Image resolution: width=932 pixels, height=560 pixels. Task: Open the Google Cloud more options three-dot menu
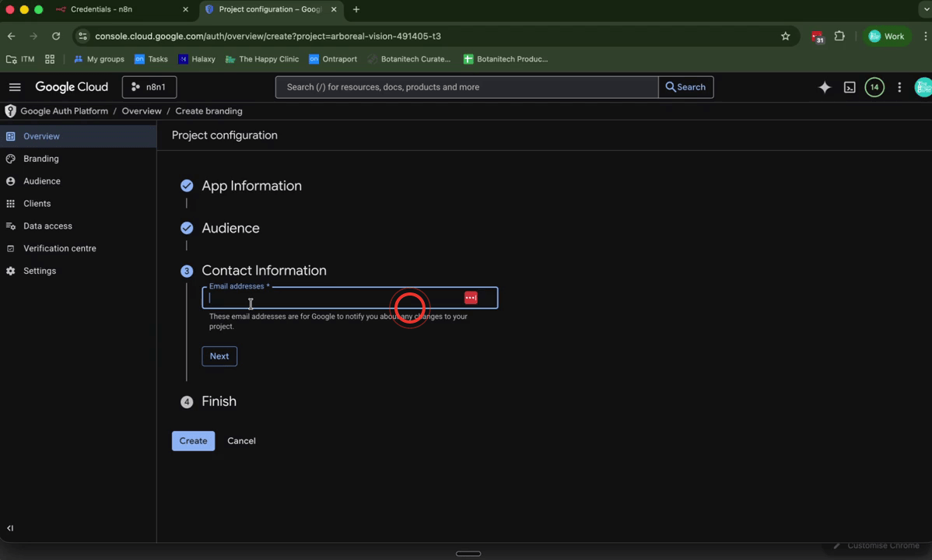899,87
